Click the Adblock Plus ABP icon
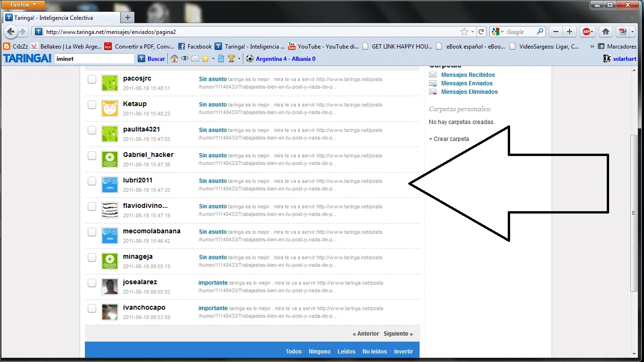644x362 pixels. coord(586,32)
